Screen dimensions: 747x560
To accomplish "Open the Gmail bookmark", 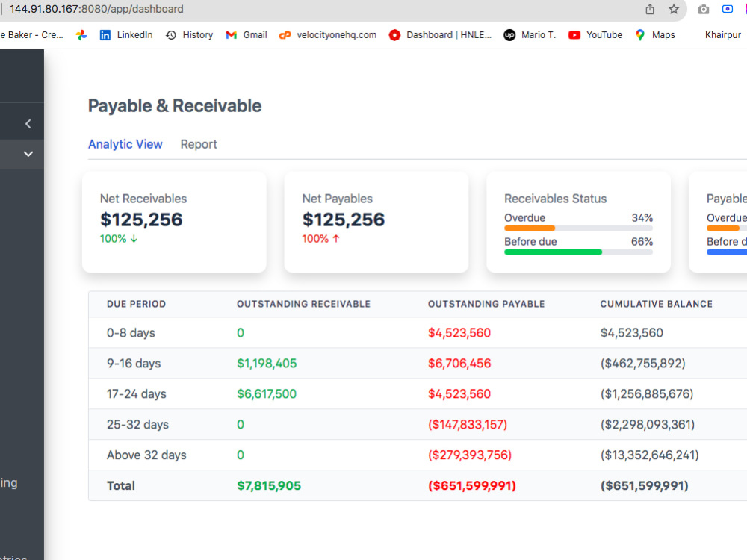I will 247,35.
